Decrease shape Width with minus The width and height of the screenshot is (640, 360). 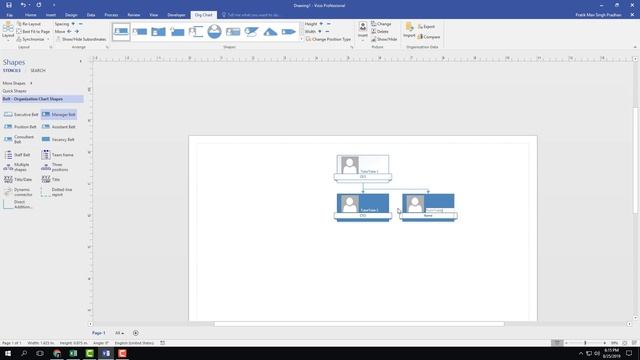[x=327, y=31]
